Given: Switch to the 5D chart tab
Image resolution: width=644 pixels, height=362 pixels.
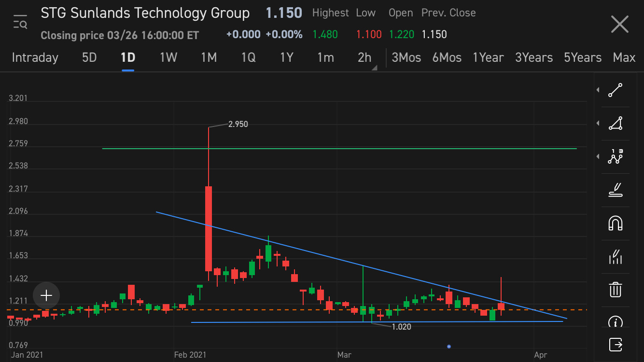Looking at the screenshot, I should pyautogui.click(x=89, y=57).
